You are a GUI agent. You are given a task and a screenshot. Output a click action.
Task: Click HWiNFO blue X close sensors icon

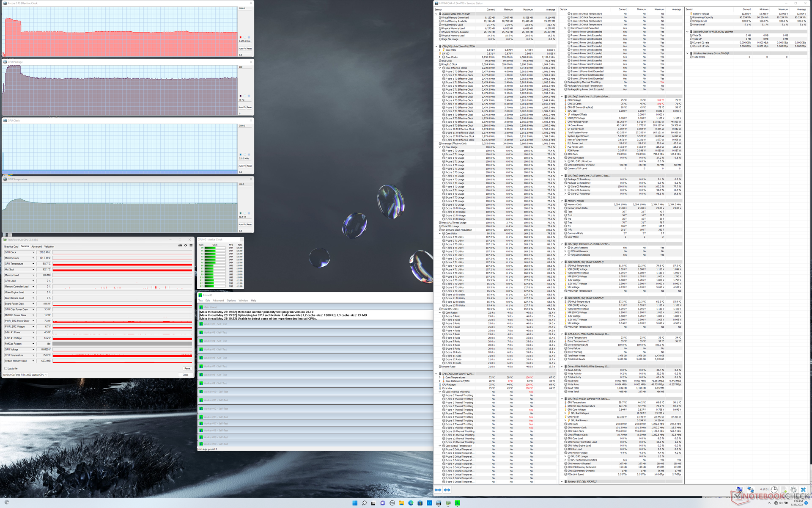tap(803, 490)
